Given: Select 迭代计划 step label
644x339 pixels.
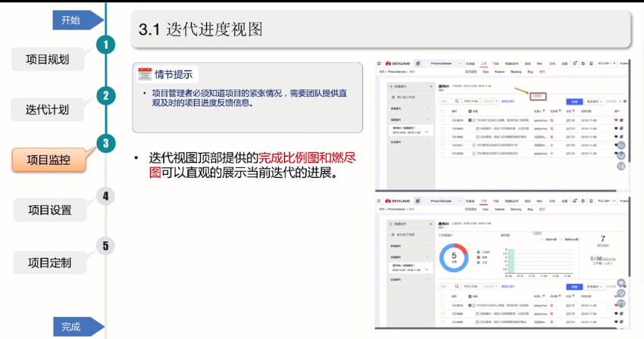Looking at the screenshot, I should coord(47,110).
